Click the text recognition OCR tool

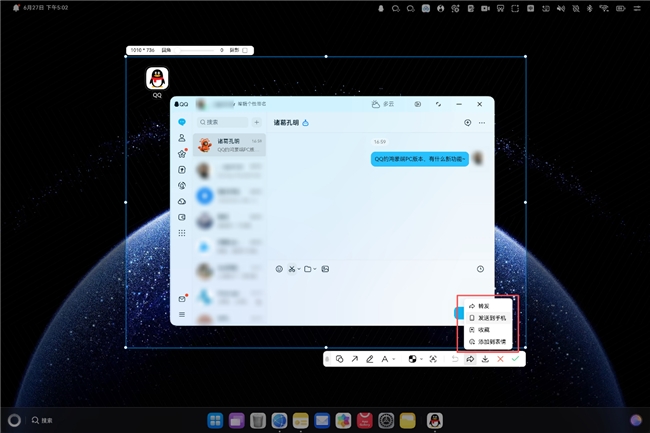point(433,359)
